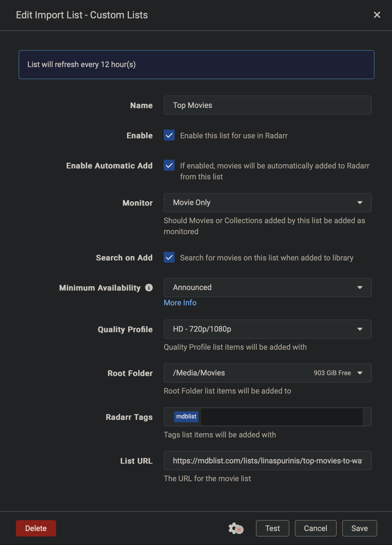Click the refresh interval notice banner
The width and height of the screenshot is (392, 545).
click(196, 65)
